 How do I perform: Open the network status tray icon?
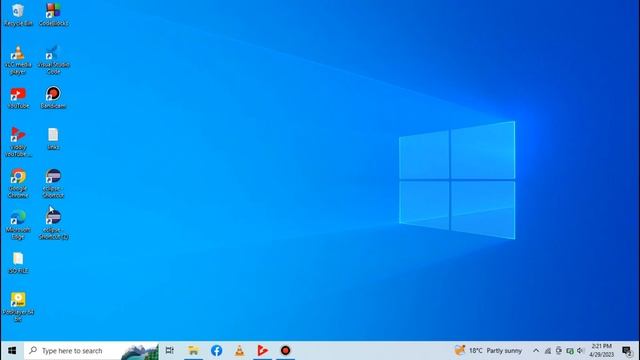click(x=548, y=351)
